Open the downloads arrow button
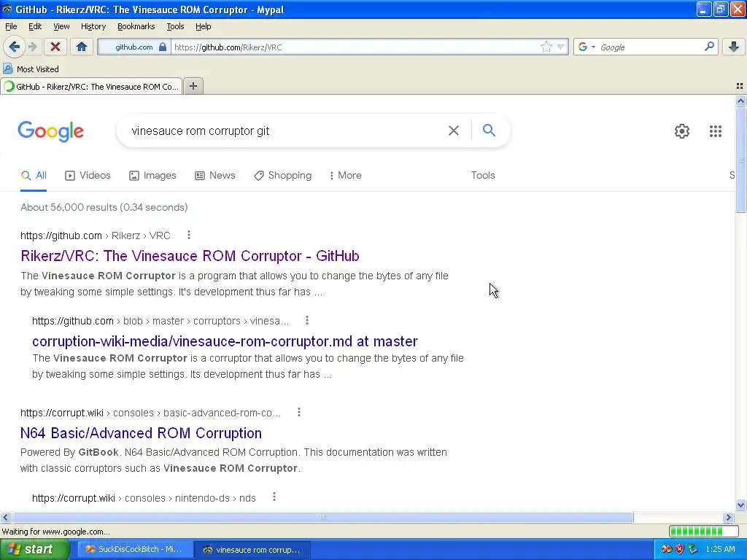Viewport: 747px width, 560px height. click(x=734, y=47)
